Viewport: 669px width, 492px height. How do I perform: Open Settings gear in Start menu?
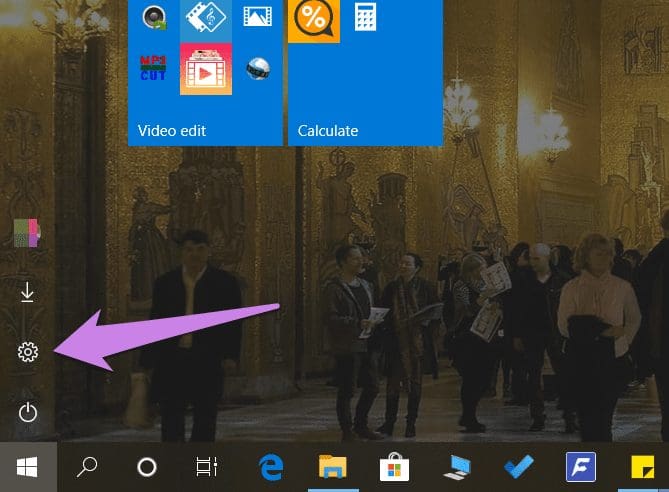tap(28, 352)
